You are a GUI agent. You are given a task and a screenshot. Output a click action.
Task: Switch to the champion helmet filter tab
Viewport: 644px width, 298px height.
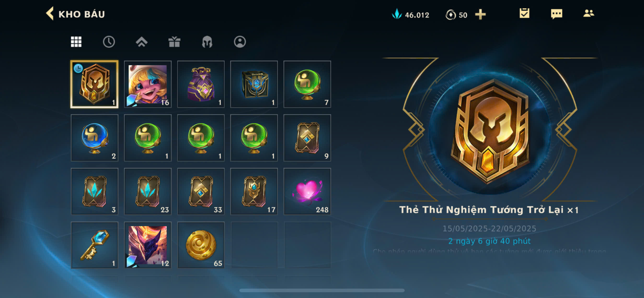[x=207, y=42]
